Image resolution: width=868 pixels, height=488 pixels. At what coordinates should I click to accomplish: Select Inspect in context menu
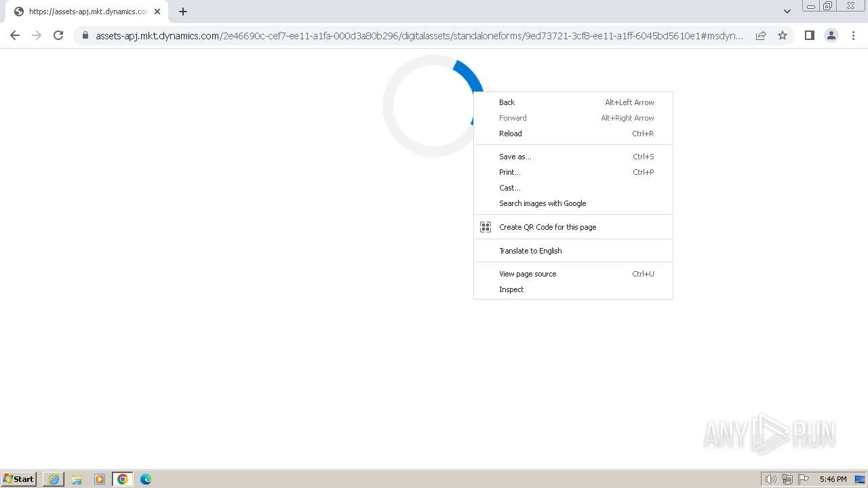tap(573, 289)
